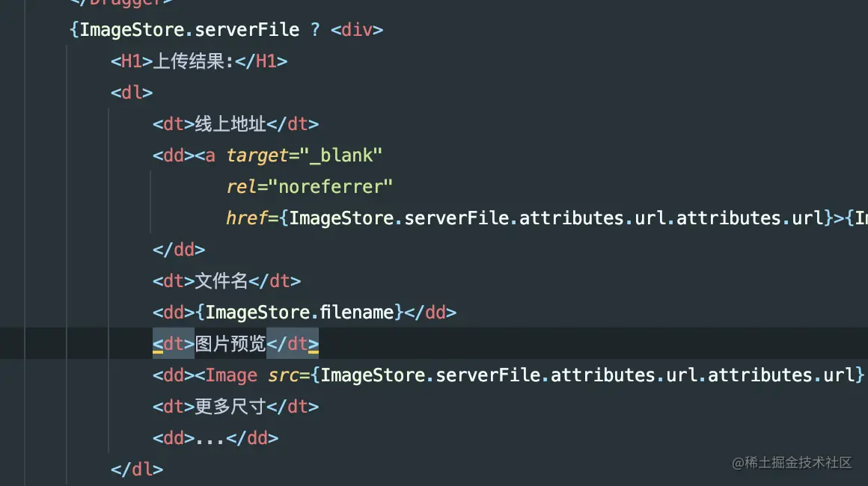This screenshot has height=486, width=868.
Task: Click the rel="noreferrer" attribute
Action: tap(309, 187)
